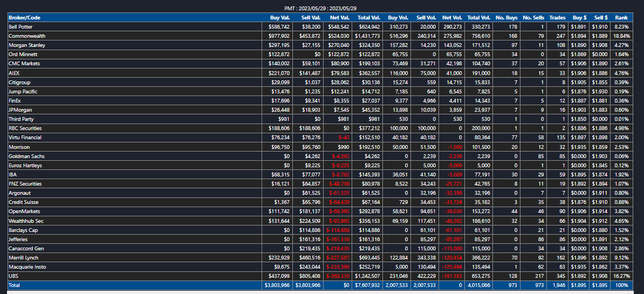Click the Barclays Cap broker name

tap(22, 230)
